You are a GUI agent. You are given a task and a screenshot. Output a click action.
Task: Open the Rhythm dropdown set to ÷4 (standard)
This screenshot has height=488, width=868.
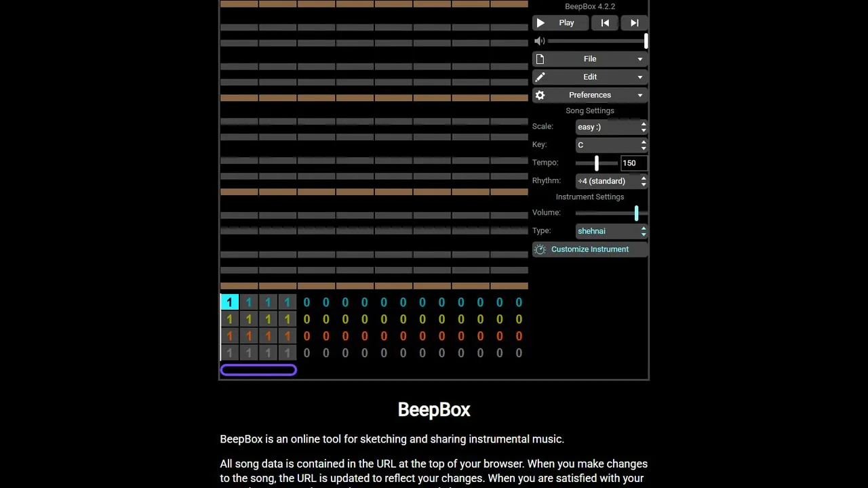612,181
